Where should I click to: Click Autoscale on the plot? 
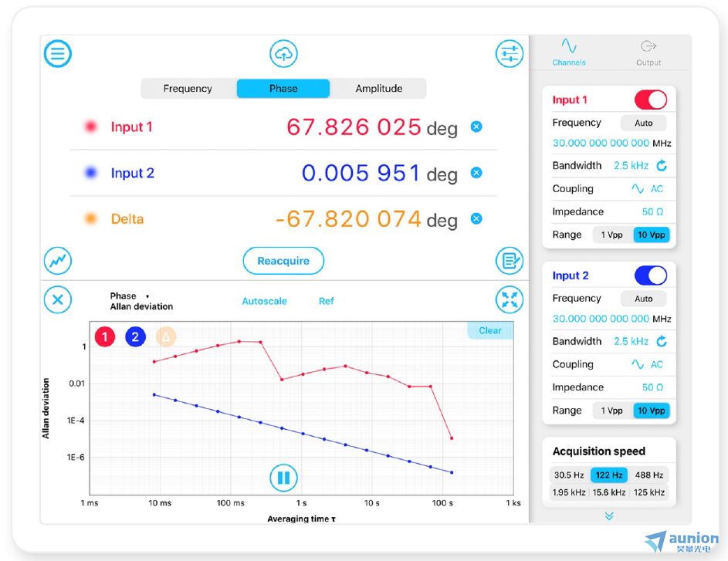point(264,301)
